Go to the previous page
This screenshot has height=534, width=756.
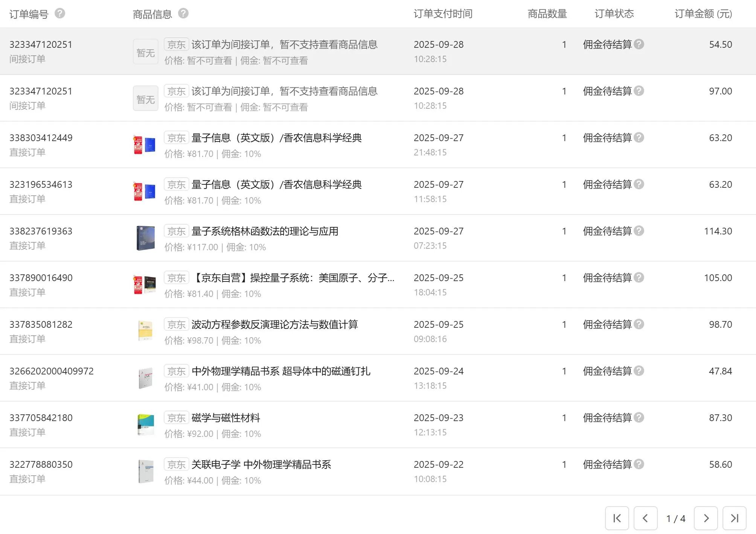[645, 518]
